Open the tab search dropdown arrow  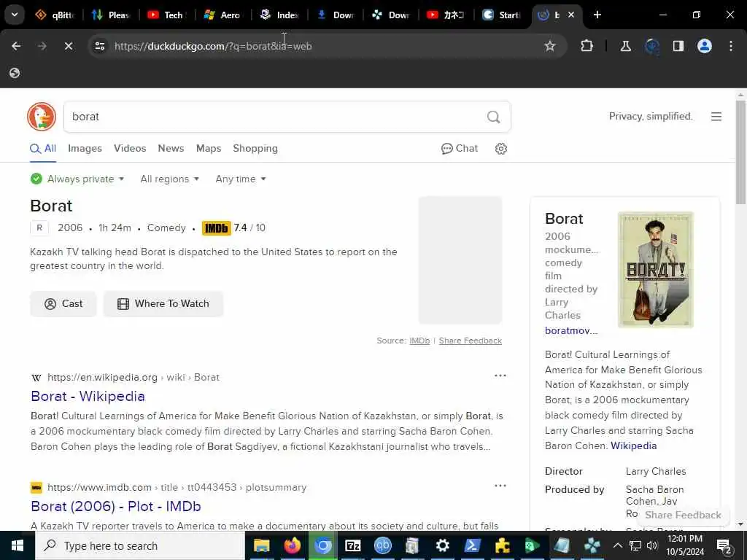(x=15, y=15)
